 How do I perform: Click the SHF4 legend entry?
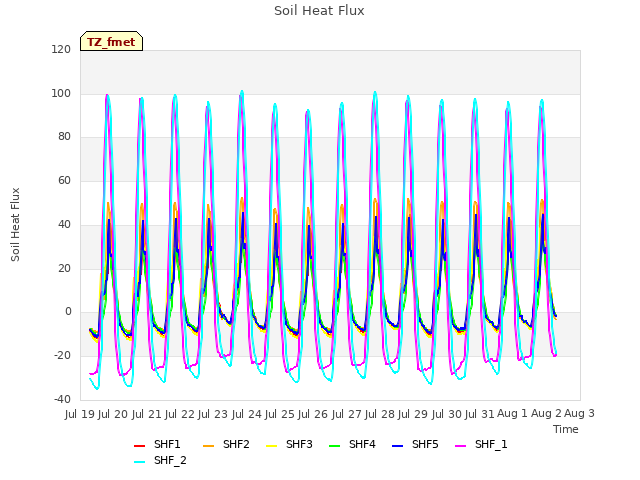coord(352,444)
